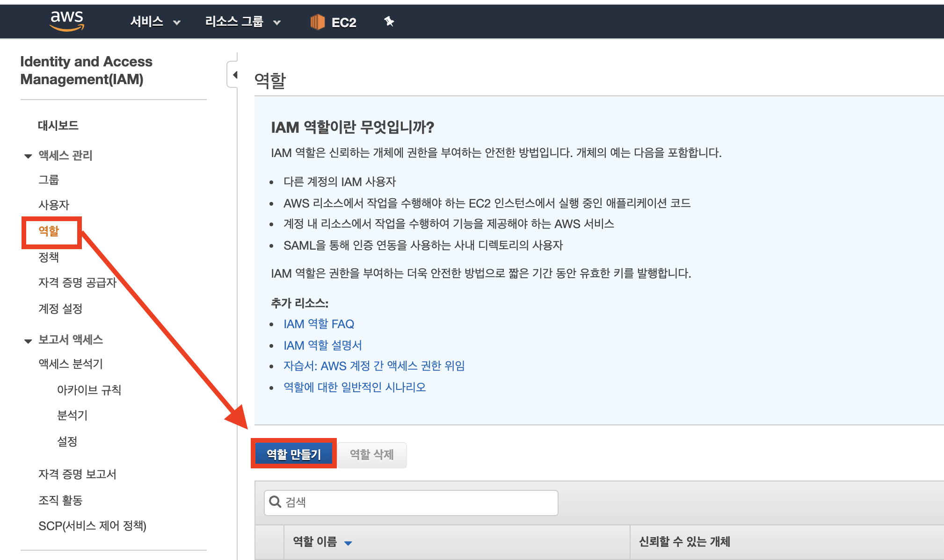
Task: Open the IAM 역할 FAQ link
Action: [x=319, y=324]
